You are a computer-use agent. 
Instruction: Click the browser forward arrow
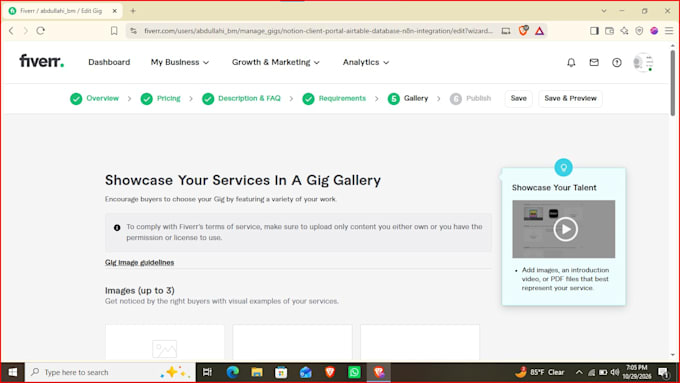[x=26, y=31]
